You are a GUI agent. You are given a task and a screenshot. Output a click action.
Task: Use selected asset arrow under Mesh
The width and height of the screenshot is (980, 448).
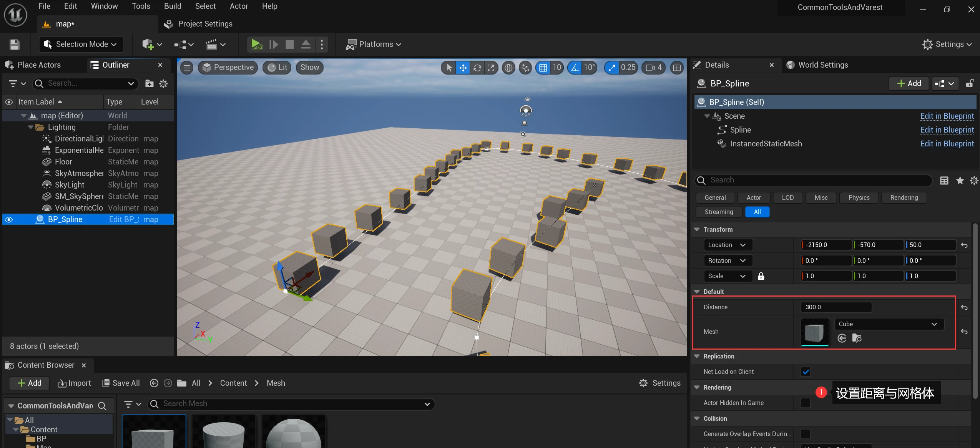tap(842, 338)
